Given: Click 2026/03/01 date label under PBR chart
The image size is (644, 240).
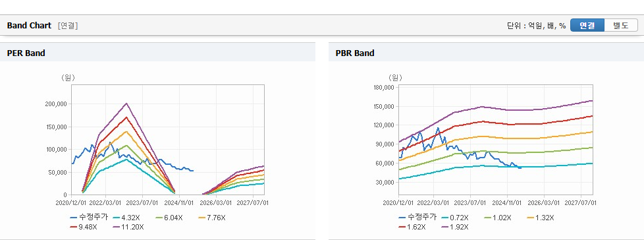Looking at the screenshot, I should coord(544,202).
